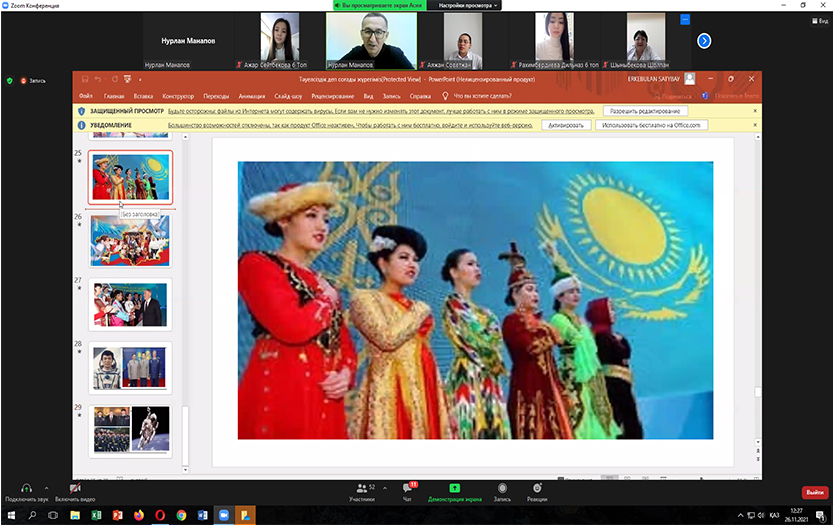
Task: Select slide 28 astronaut thumbnail
Action: click(130, 367)
